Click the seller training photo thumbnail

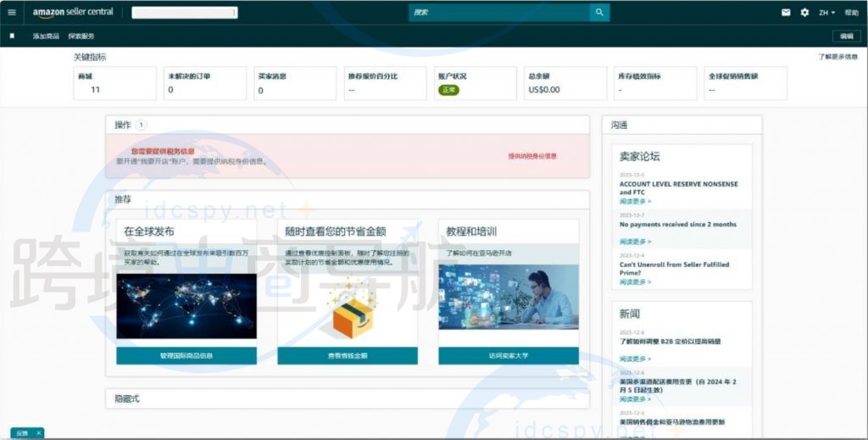tap(509, 297)
